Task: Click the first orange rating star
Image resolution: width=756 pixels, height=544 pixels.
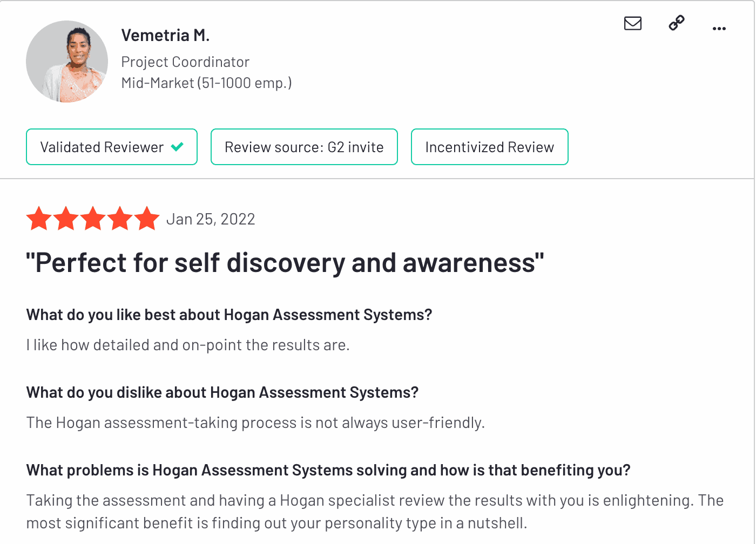Action: [x=39, y=219]
